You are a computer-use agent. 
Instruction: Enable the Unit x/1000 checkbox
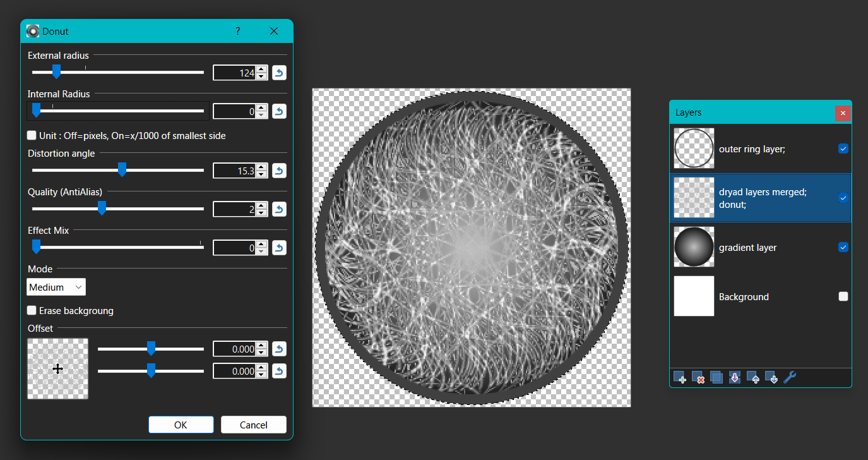32,135
